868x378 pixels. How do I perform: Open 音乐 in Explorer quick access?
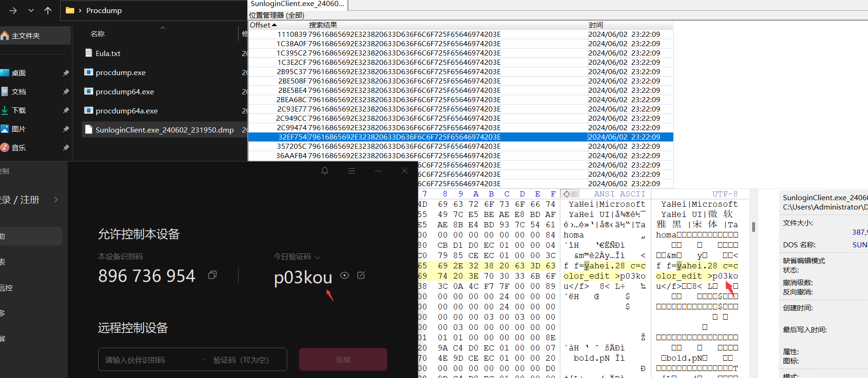[19, 147]
